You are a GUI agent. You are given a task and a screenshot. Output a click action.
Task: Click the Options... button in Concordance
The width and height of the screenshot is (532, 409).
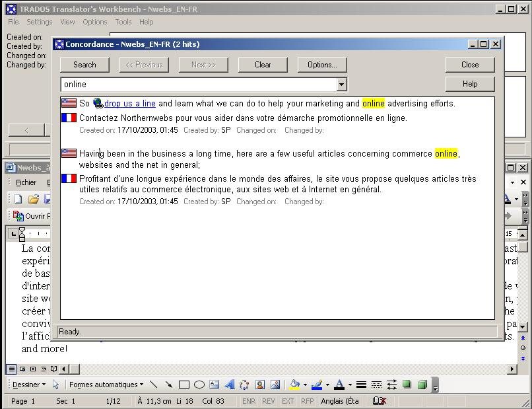[x=322, y=65]
